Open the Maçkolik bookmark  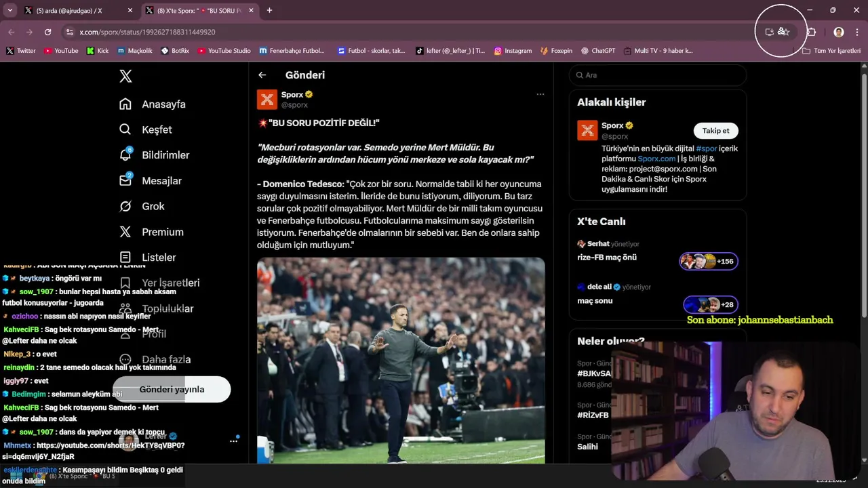coord(134,50)
